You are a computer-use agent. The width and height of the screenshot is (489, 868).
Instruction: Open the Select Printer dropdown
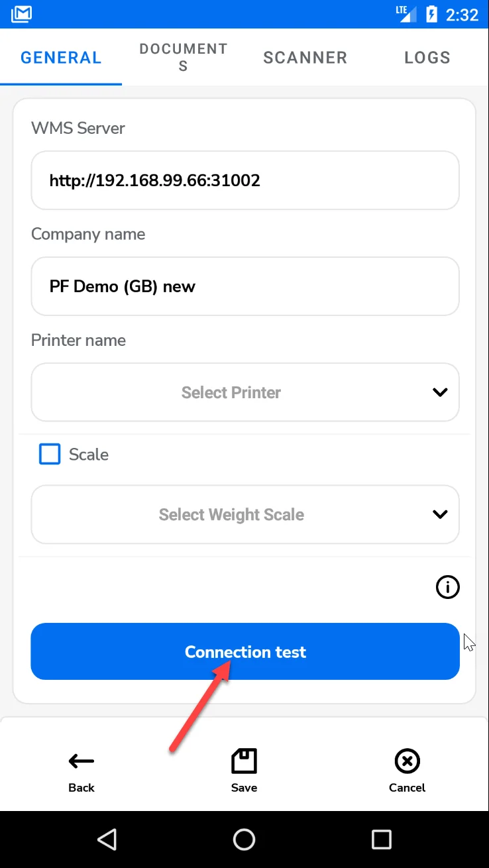[x=231, y=392]
